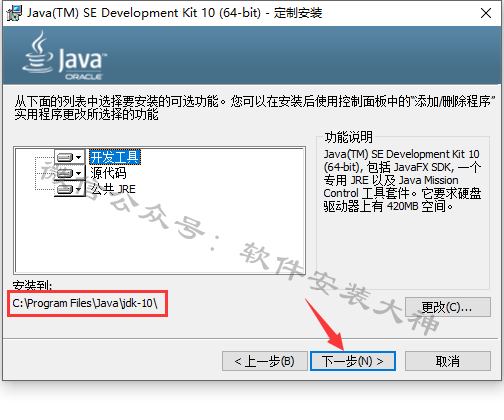The width and height of the screenshot is (504, 420).
Task: Click the ORACLE logo text in banner
Action: pyautogui.click(x=83, y=77)
